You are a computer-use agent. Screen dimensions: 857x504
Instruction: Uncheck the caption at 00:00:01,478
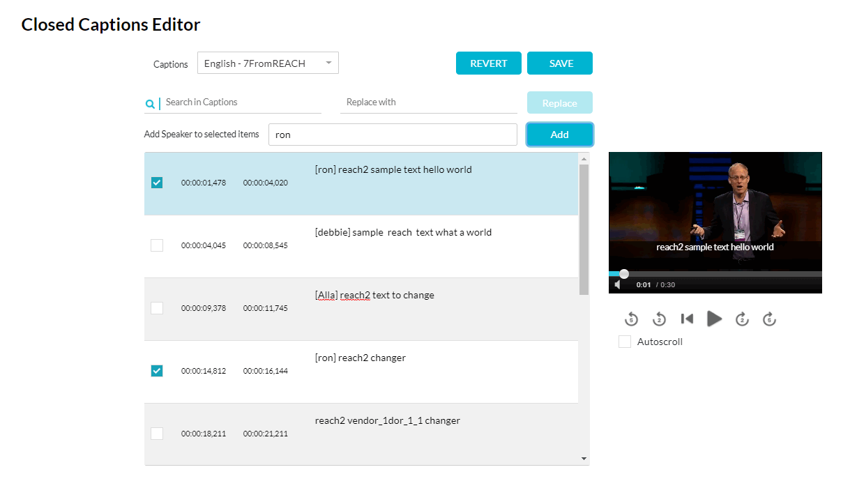coord(157,183)
